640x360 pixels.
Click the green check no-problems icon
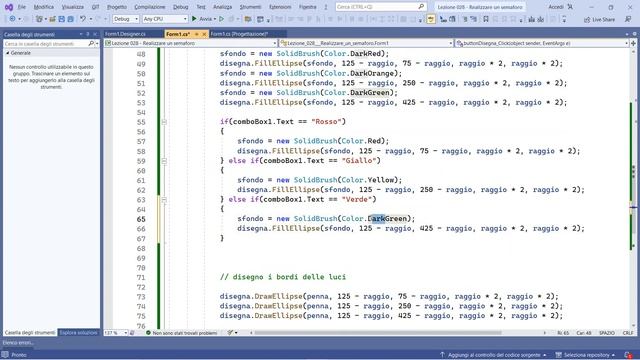(x=148, y=333)
